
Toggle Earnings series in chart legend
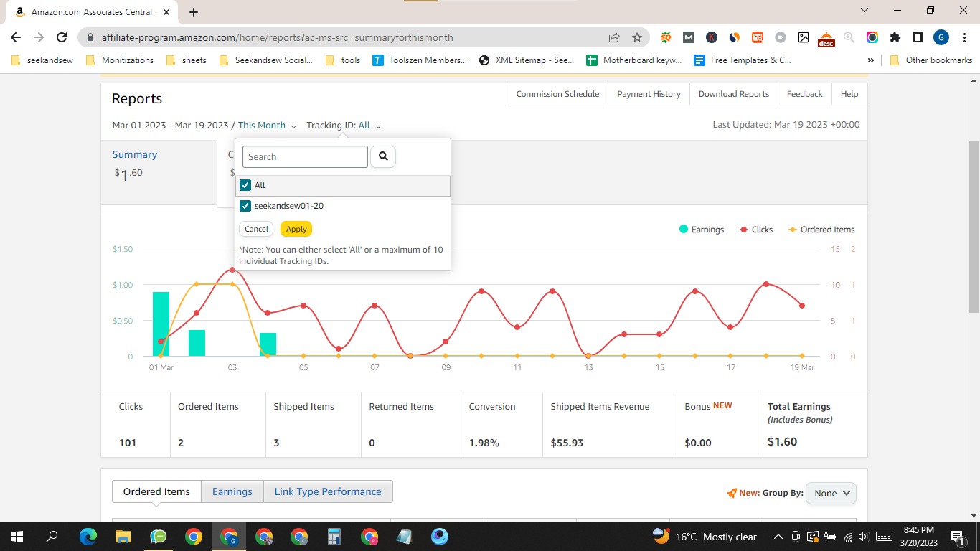[x=701, y=230]
